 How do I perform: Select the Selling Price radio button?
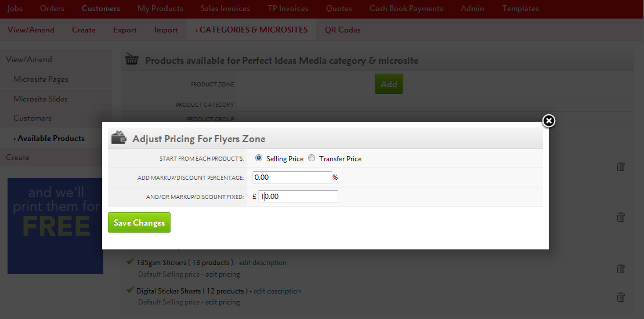coord(259,158)
